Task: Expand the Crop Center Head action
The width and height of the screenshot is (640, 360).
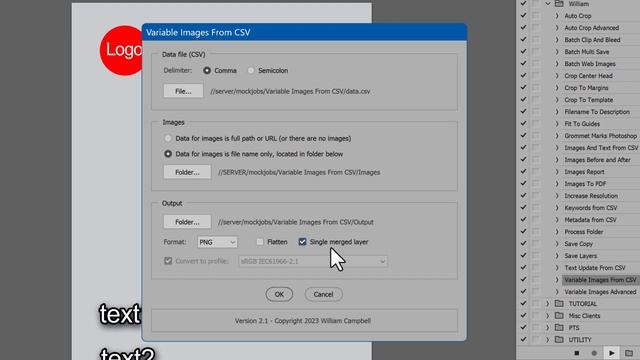Action: 557,76
